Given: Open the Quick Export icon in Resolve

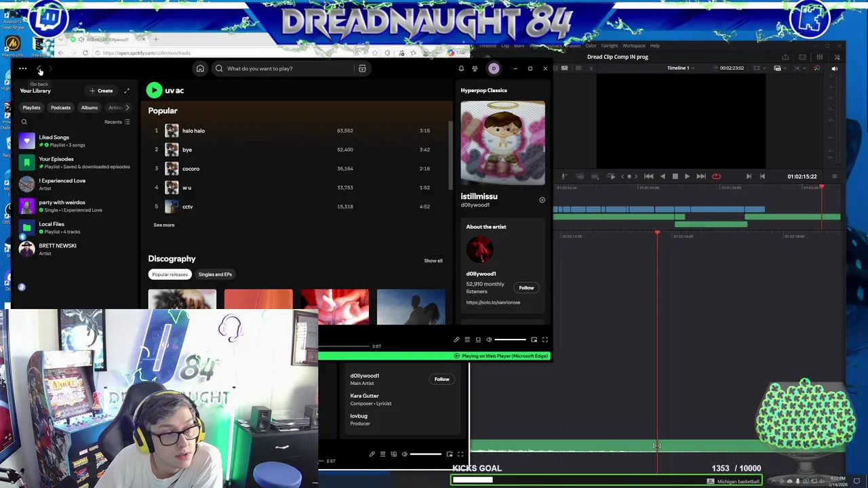Looking at the screenshot, I should point(785,57).
